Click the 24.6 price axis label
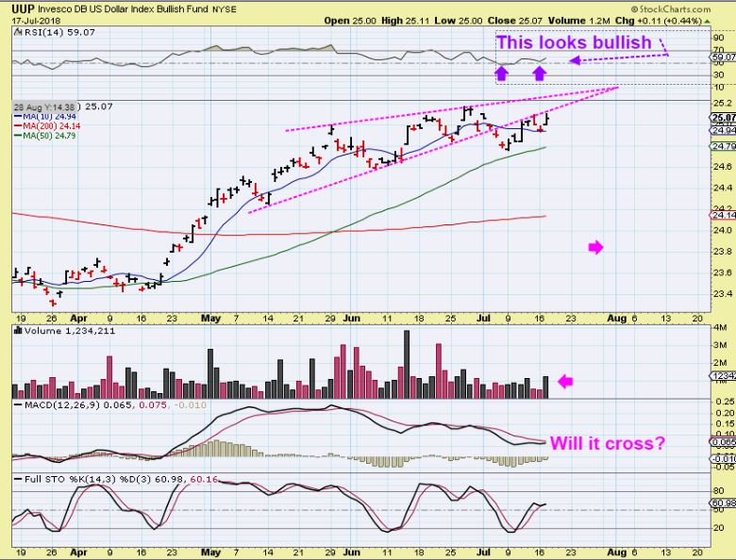The width and height of the screenshot is (736, 560). (724, 167)
